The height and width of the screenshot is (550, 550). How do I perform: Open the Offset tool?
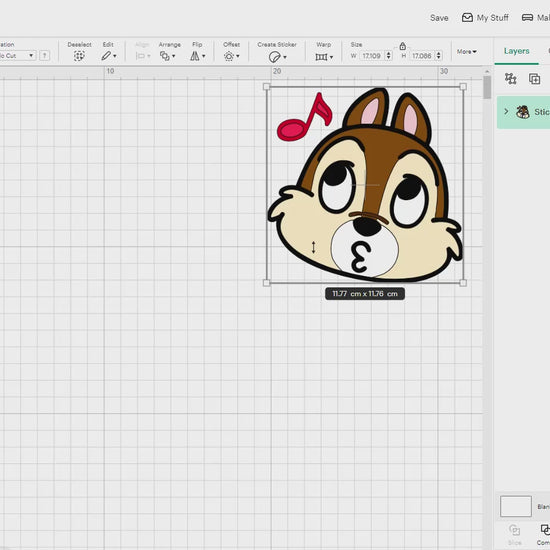pyautogui.click(x=232, y=56)
